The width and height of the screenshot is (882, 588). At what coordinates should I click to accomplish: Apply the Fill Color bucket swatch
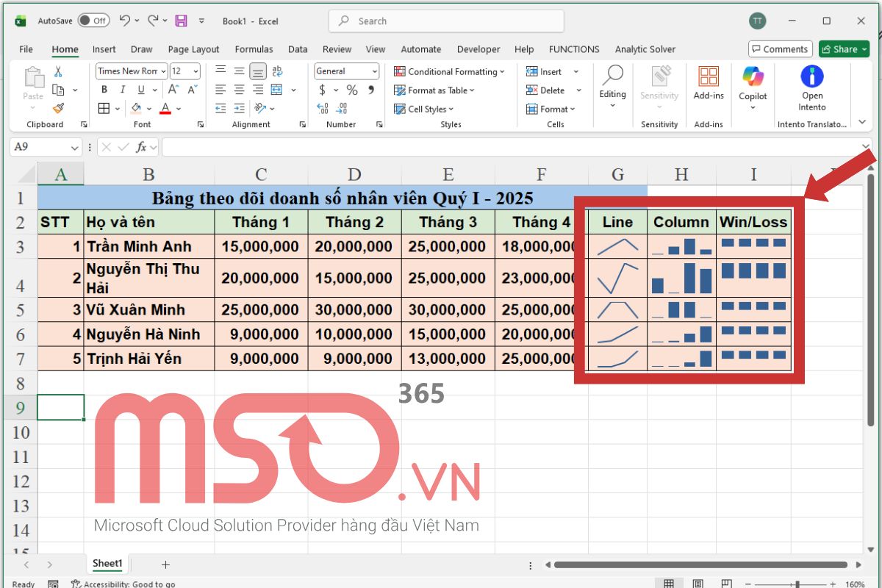coord(136,108)
